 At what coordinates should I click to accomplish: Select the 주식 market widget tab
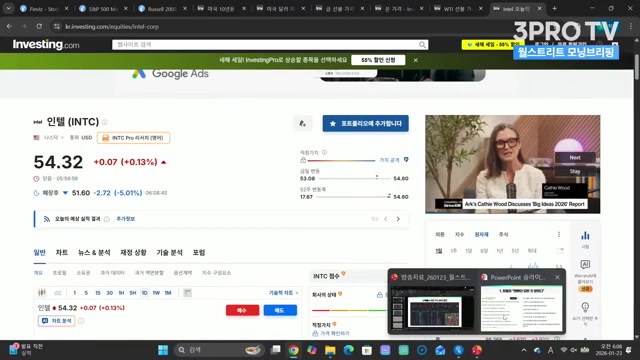tap(504, 234)
